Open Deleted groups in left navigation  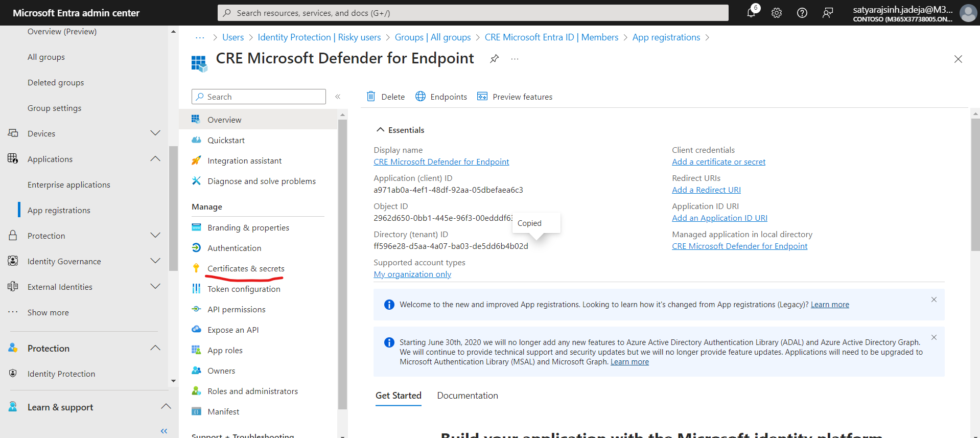pos(56,82)
